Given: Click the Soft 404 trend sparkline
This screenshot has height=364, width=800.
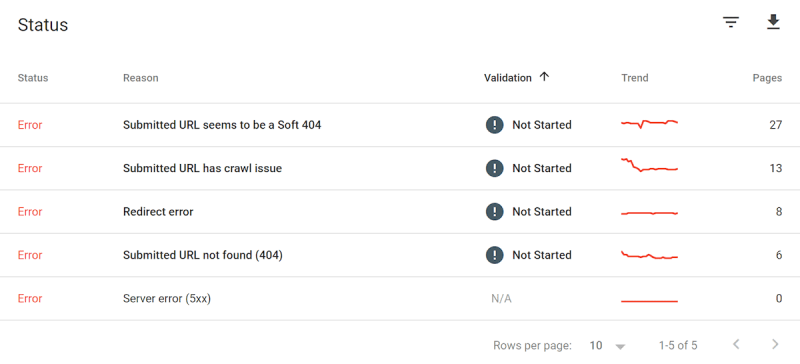Looking at the screenshot, I should coord(649,124).
